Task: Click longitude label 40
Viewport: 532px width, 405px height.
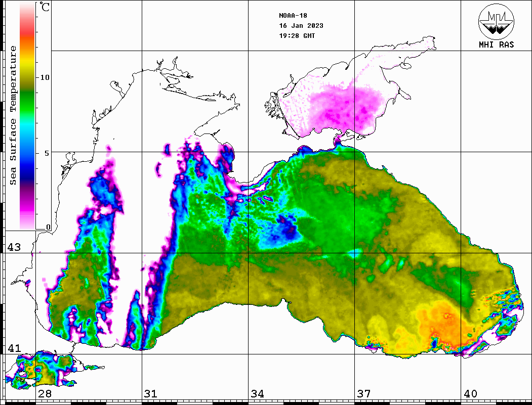Action: coord(470,393)
